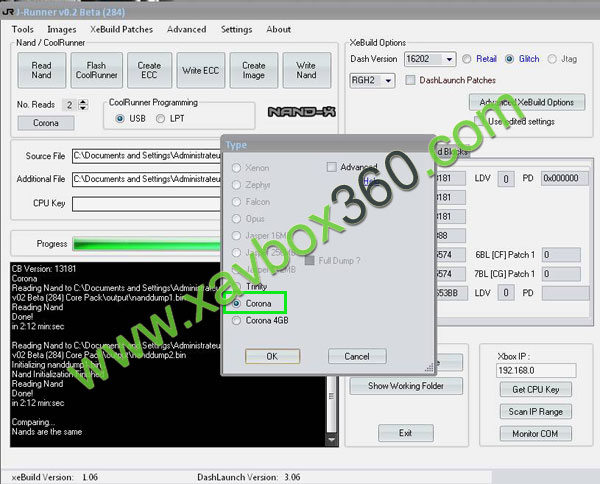Screen dimensions: 600x484
Task: Click the Source File path field
Action: 147,156
